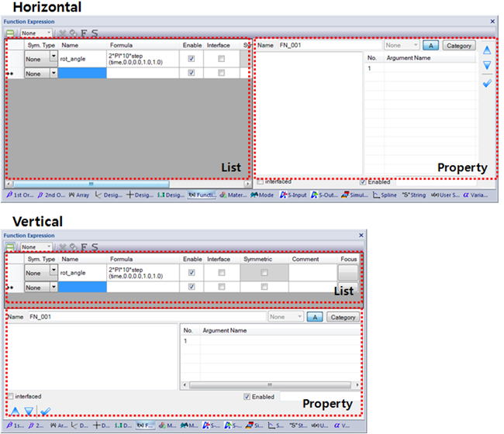Viewport: 504px width, 434px height.
Task: Toggle Interface for rot_angle in Horizontal list
Action: [x=221, y=58]
